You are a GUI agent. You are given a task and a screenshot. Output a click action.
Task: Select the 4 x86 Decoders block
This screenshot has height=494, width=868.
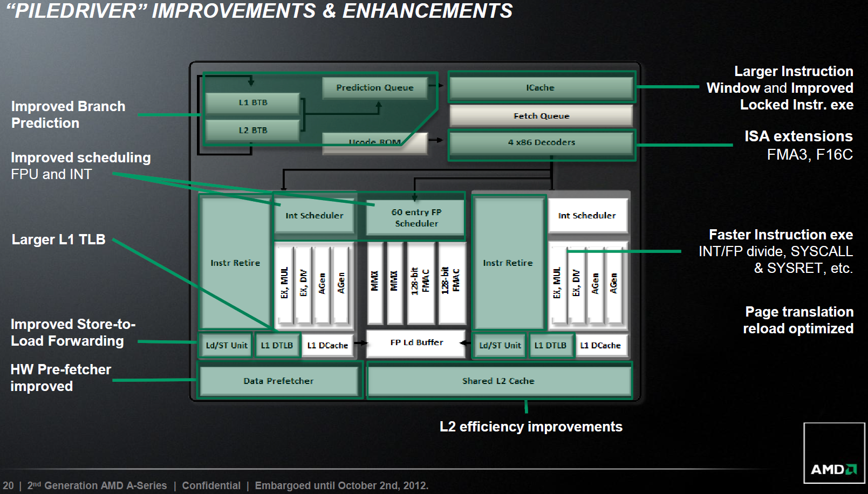click(x=541, y=142)
